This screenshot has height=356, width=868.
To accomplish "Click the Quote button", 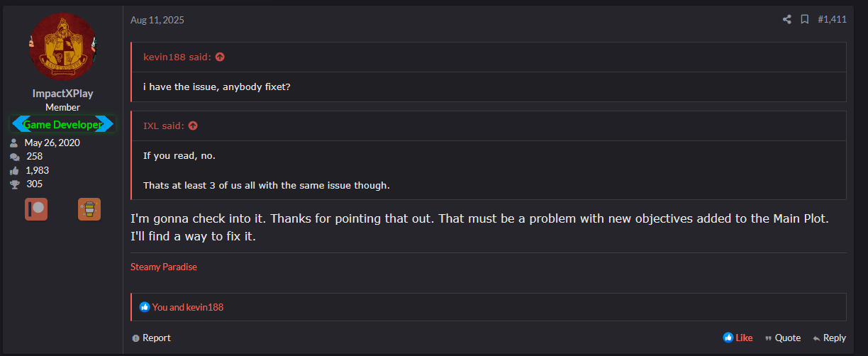I will (782, 338).
